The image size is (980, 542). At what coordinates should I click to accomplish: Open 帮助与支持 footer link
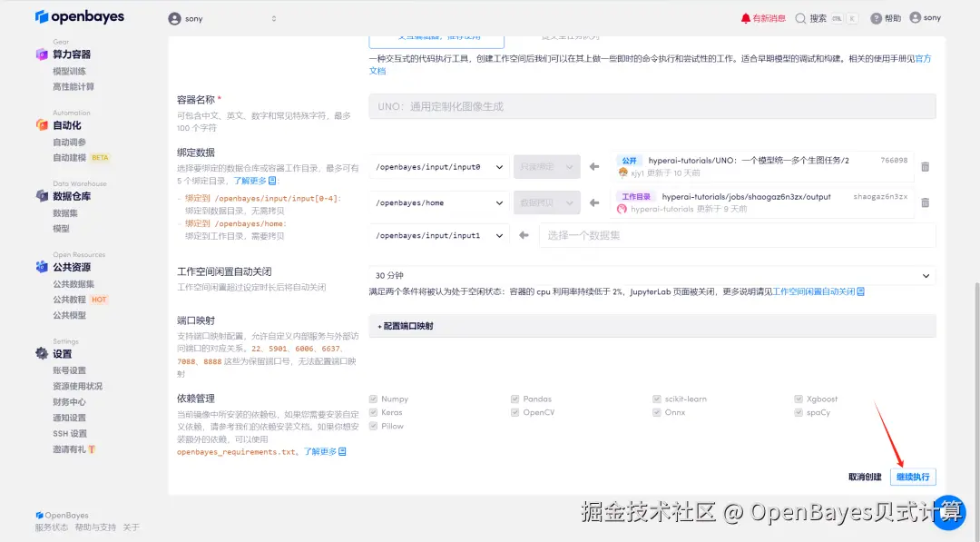pyautogui.click(x=95, y=527)
